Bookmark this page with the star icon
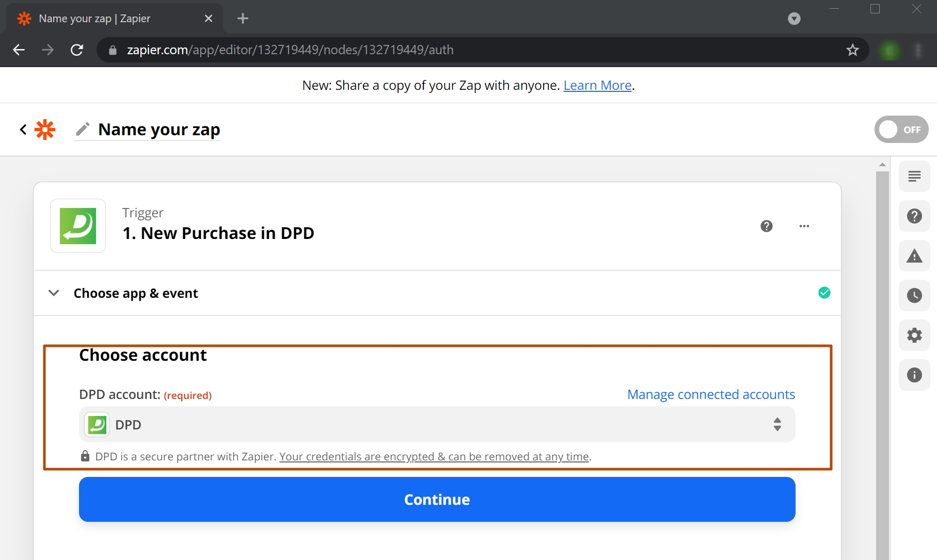937x560 pixels. coord(852,50)
